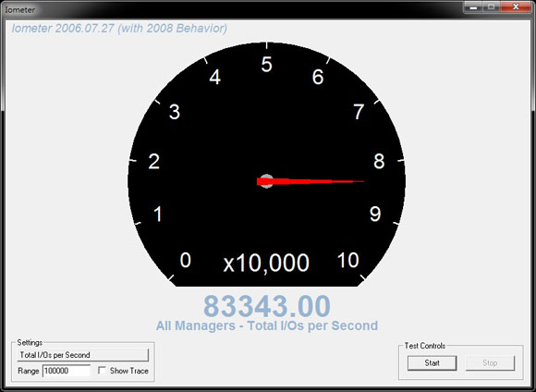Click the gray gauge center hub
Image resolution: width=536 pixels, height=392 pixels.
pos(266,181)
